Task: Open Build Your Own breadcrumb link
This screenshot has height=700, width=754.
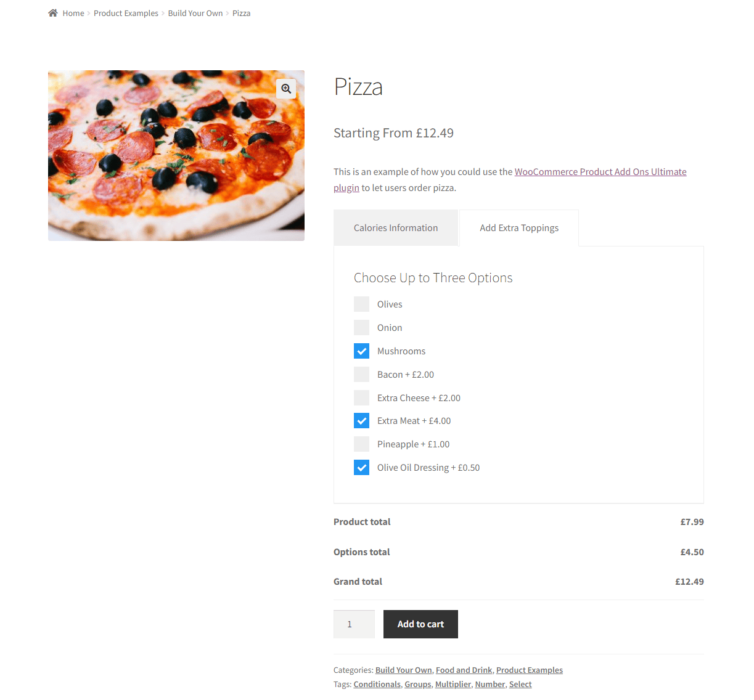Action: tap(195, 13)
